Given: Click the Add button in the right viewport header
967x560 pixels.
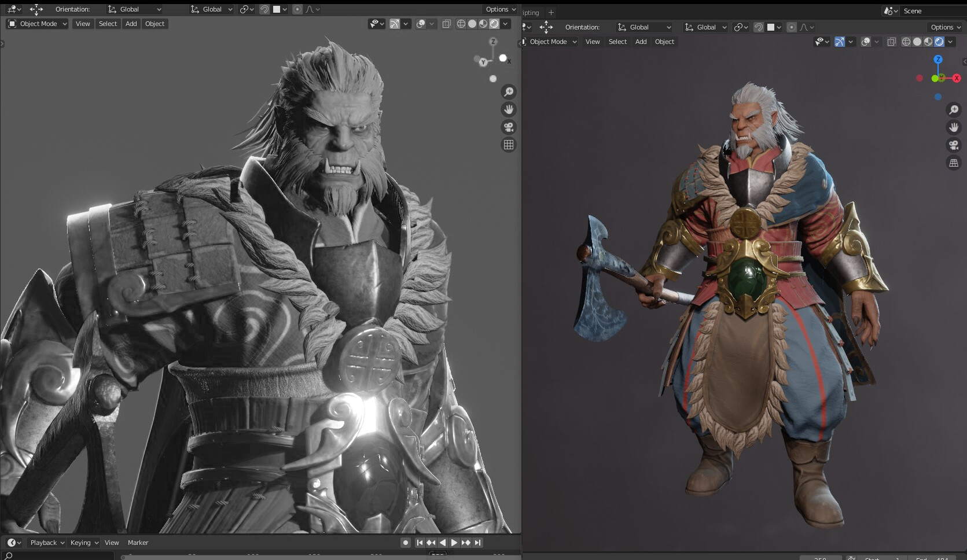Looking at the screenshot, I should coord(641,42).
